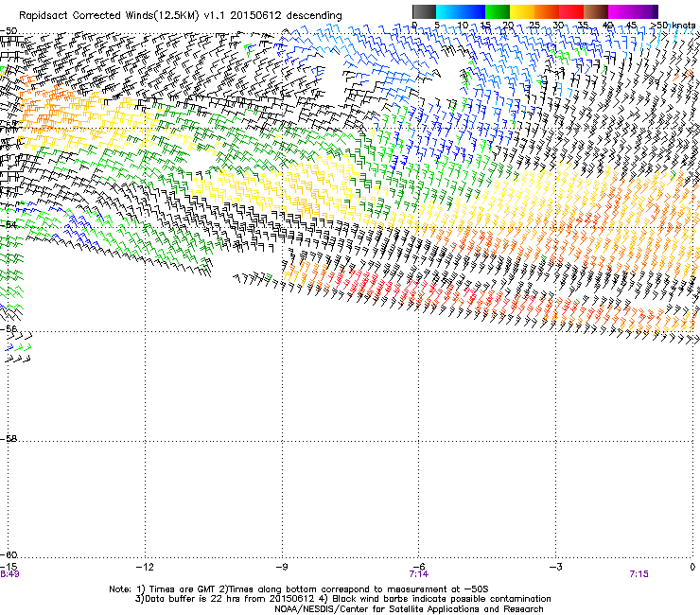Image resolution: width=700 pixels, height=615 pixels.
Task: Click the red 30-35 knots color segment
Action: point(571,11)
